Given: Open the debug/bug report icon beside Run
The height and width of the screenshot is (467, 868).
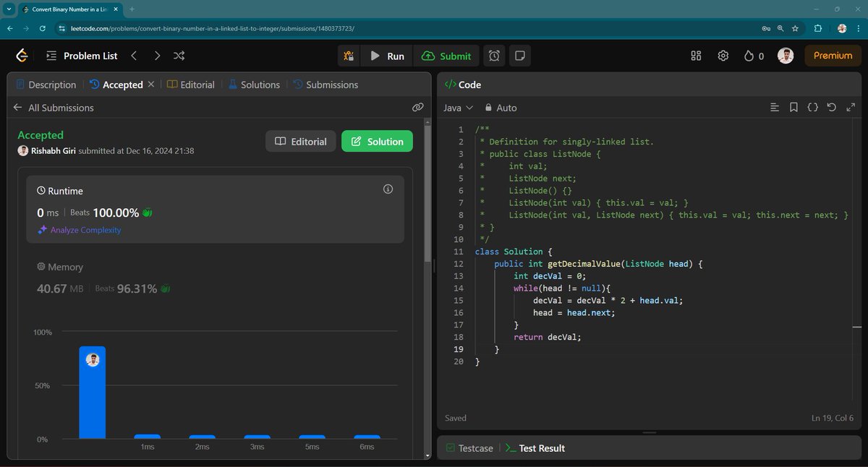Looking at the screenshot, I should click(x=349, y=55).
